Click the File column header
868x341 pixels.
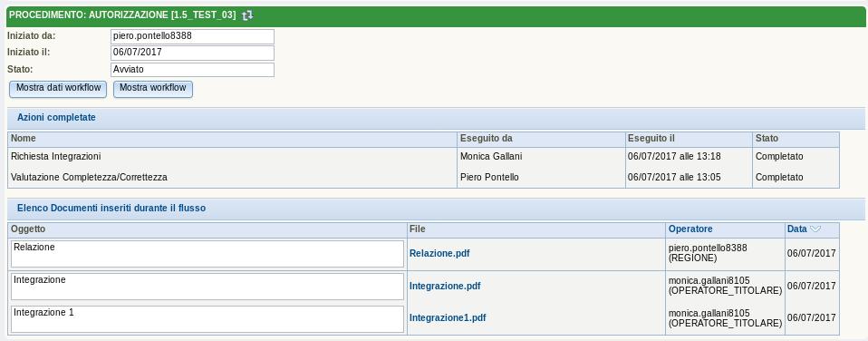[x=535, y=229]
